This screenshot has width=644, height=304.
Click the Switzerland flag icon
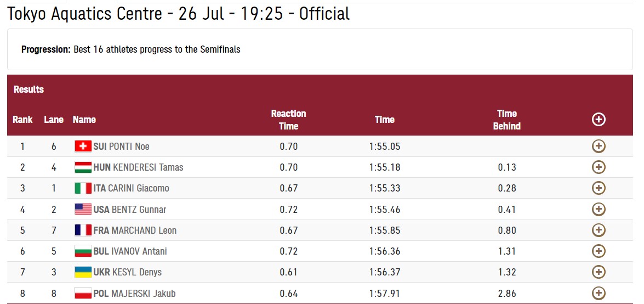coord(83,146)
